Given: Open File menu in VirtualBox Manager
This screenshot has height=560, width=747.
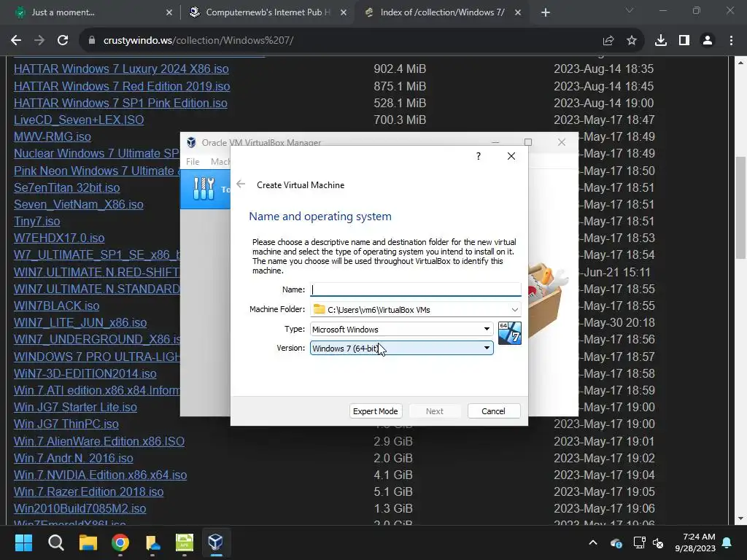Looking at the screenshot, I should pos(193,161).
